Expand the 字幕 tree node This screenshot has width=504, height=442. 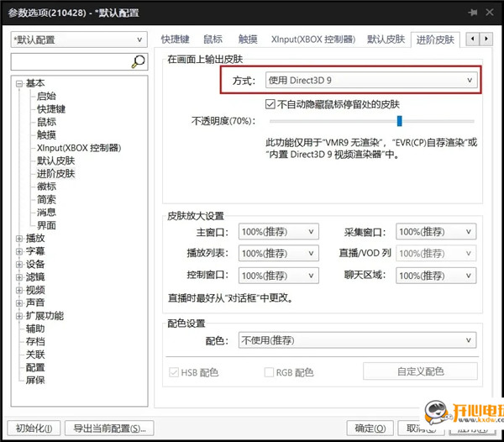click(19, 251)
